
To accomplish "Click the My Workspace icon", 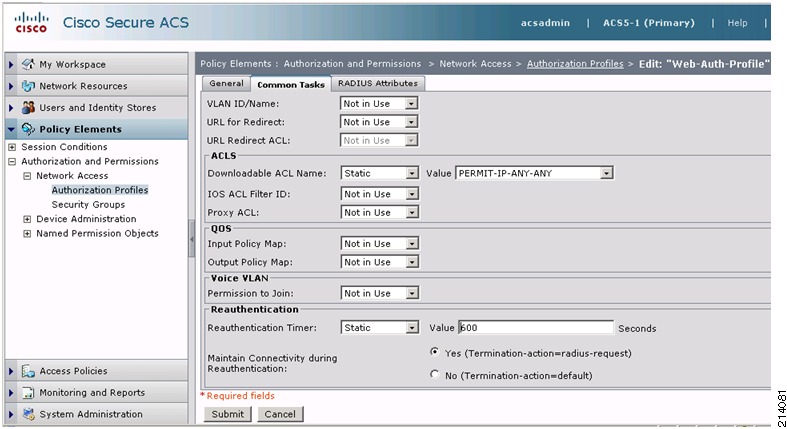I will [28, 64].
